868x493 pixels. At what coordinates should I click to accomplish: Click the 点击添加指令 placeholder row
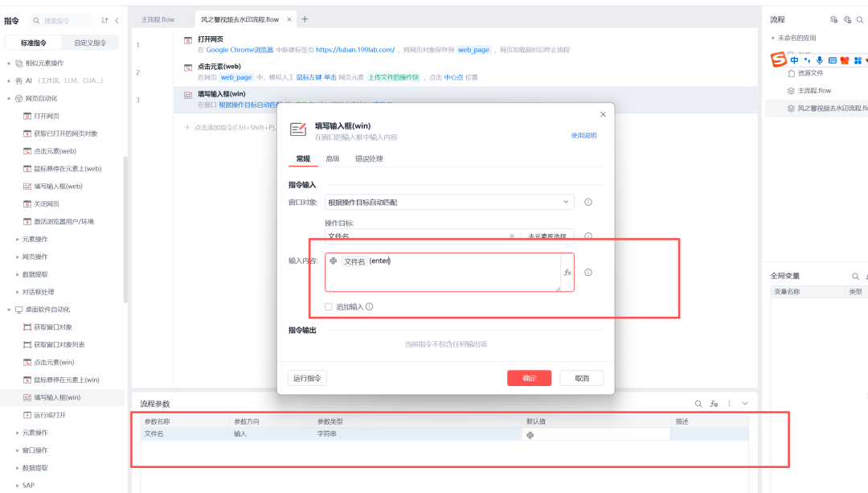coord(230,127)
